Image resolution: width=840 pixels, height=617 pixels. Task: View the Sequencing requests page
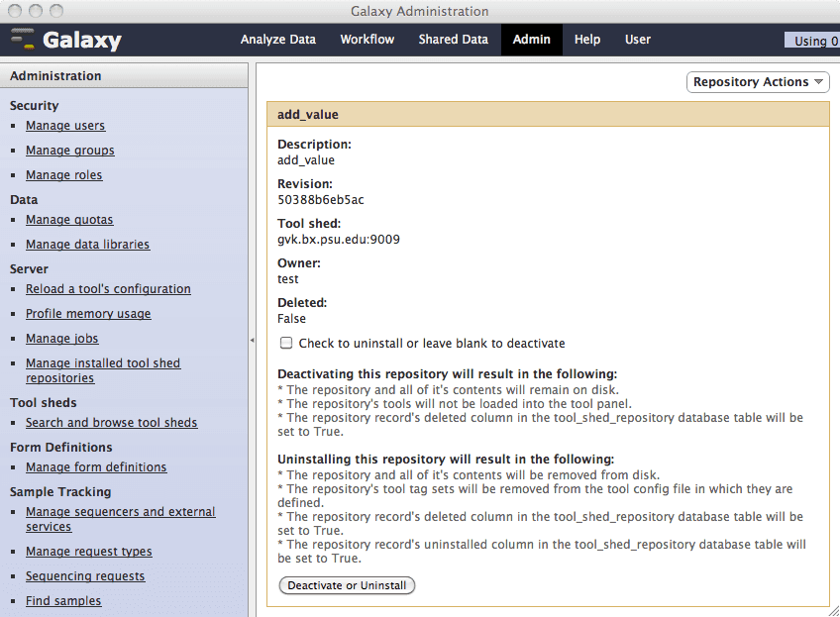tap(85, 576)
